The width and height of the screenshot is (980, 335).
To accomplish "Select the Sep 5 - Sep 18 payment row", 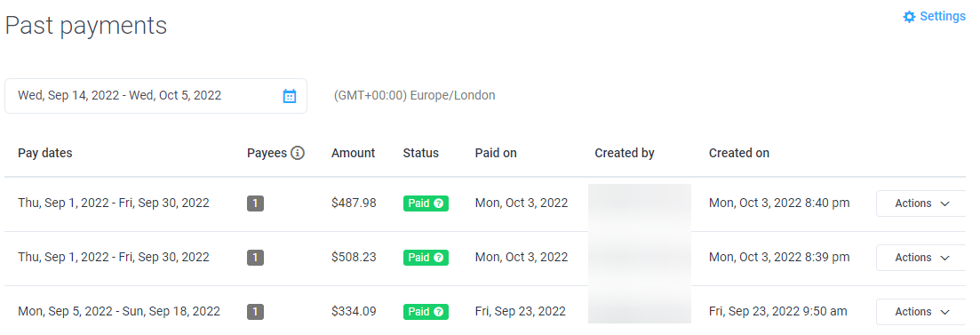I will tap(485, 311).
